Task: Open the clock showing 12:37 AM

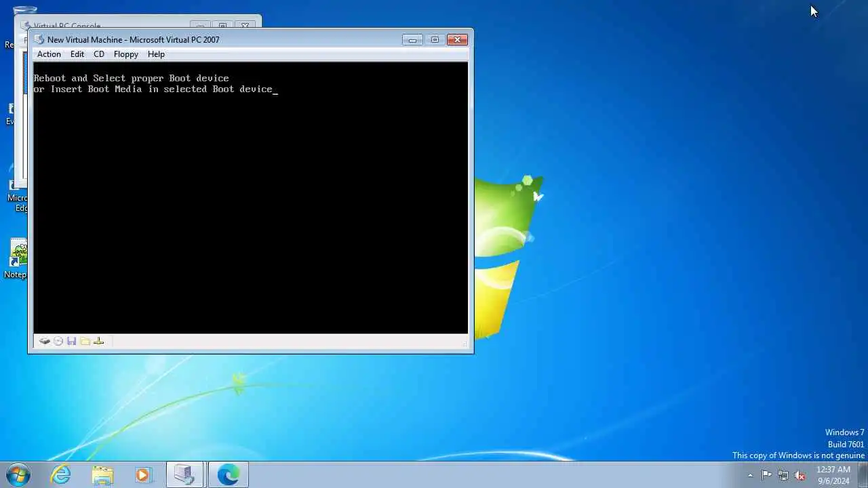Action: [x=833, y=475]
